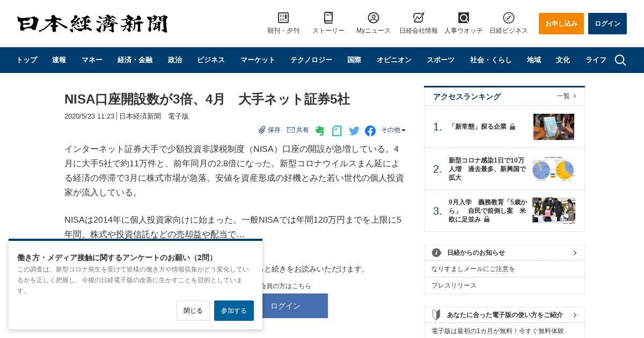The width and height of the screenshot is (644, 338).
Task: Open ranking article 新型コロナ感染1日で10万人増
Action: (x=487, y=169)
